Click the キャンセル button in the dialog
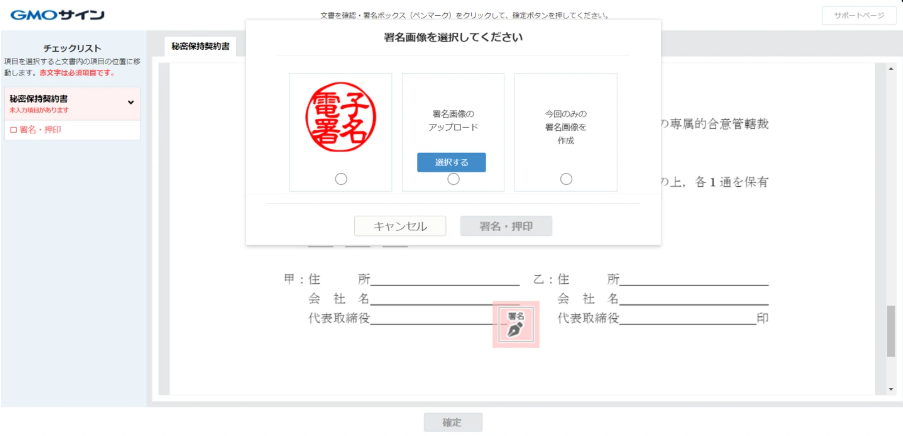Viewport: 903px width, 436px height. 400,226
